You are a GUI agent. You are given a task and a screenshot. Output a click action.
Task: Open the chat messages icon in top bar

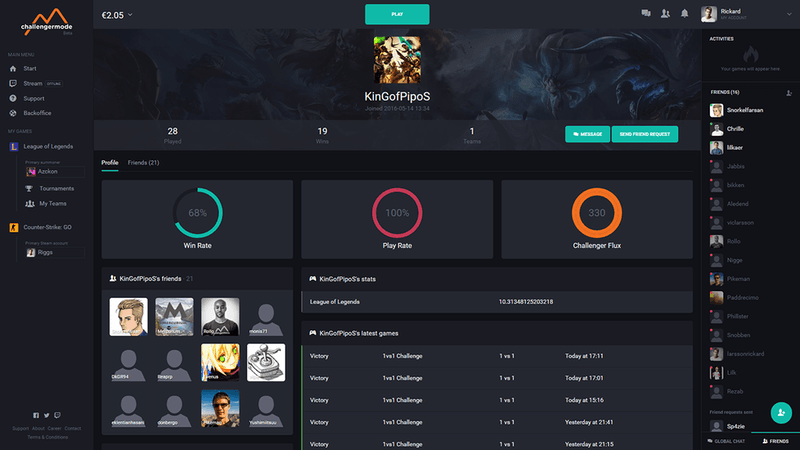click(x=646, y=14)
